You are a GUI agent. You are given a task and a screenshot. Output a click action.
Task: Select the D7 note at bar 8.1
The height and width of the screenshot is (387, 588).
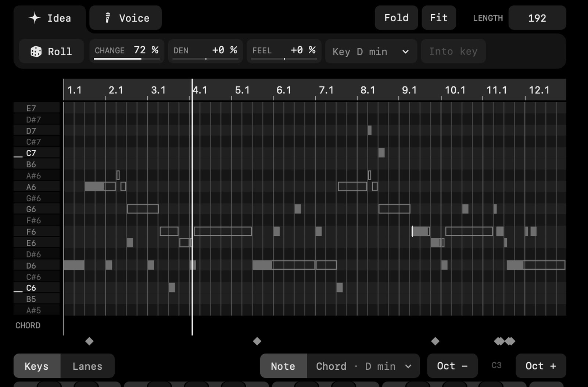(370, 130)
